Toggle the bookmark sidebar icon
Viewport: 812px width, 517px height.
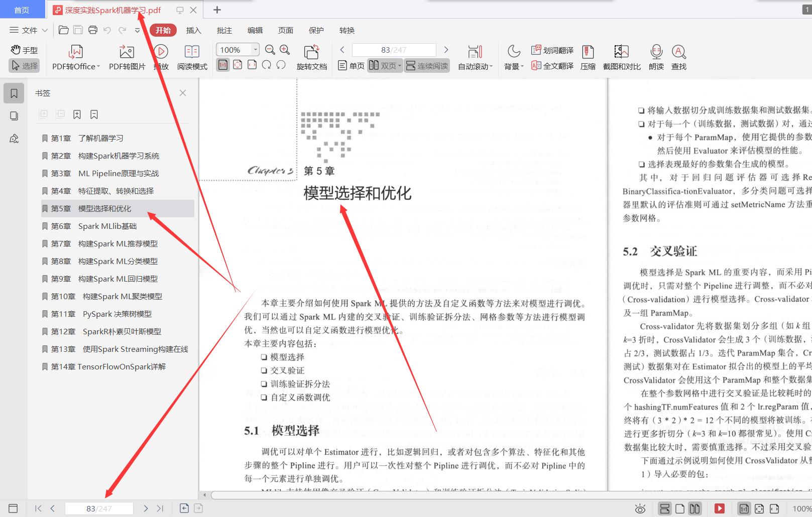(14, 93)
